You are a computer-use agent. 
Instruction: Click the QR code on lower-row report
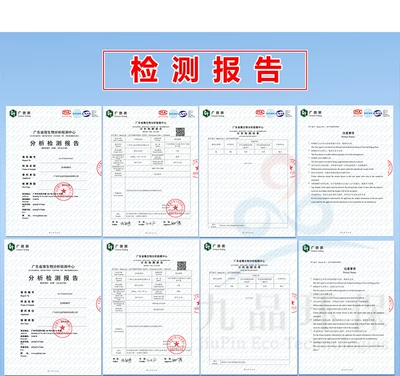tap(181, 265)
